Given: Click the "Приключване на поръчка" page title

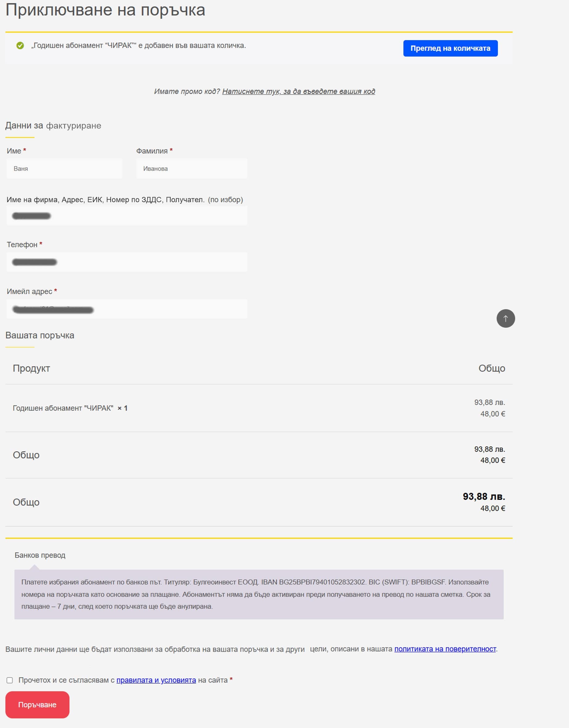Looking at the screenshot, I should coord(105,10).
